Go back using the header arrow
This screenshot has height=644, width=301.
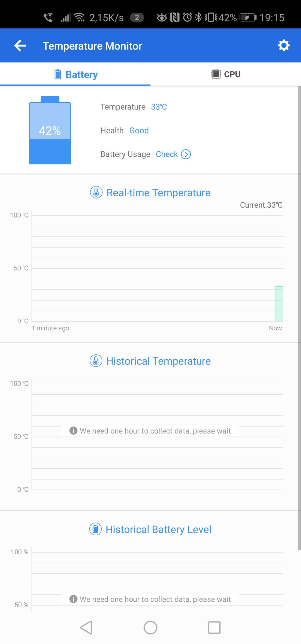coord(20,46)
